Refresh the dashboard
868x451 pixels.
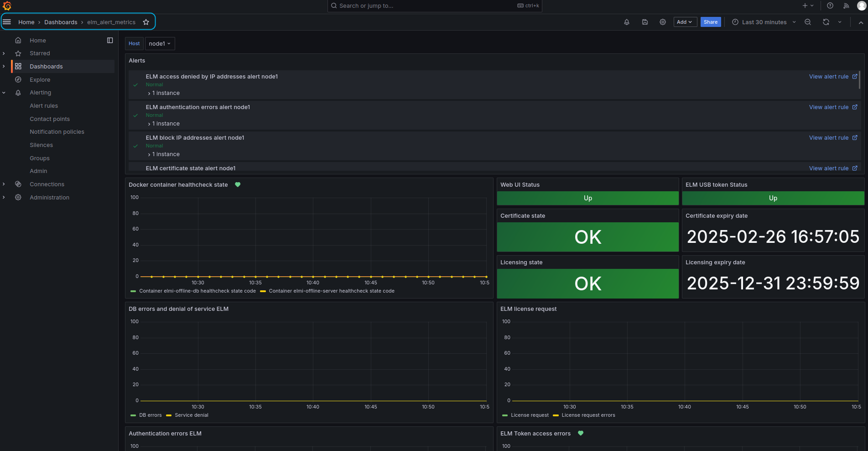pos(826,22)
